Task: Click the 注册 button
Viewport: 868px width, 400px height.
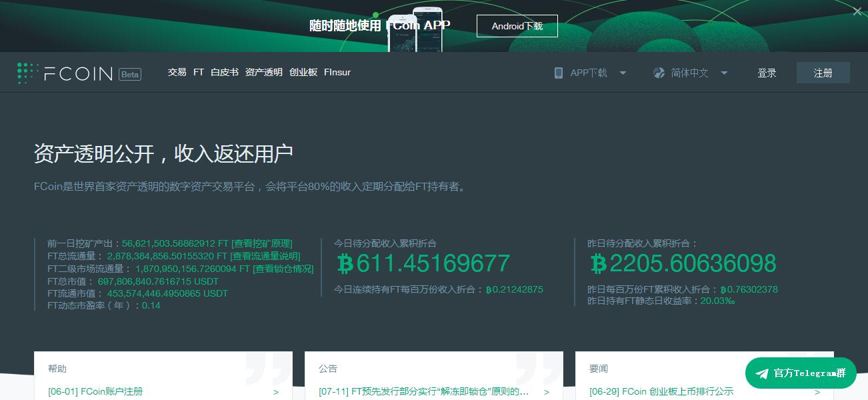Action: (823, 73)
